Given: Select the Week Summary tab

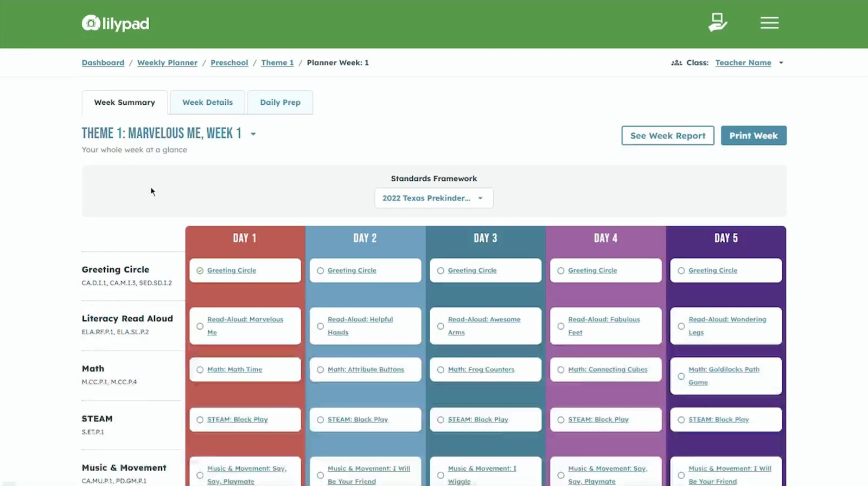Looking at the screenshot, I should [x=125, y=102].
